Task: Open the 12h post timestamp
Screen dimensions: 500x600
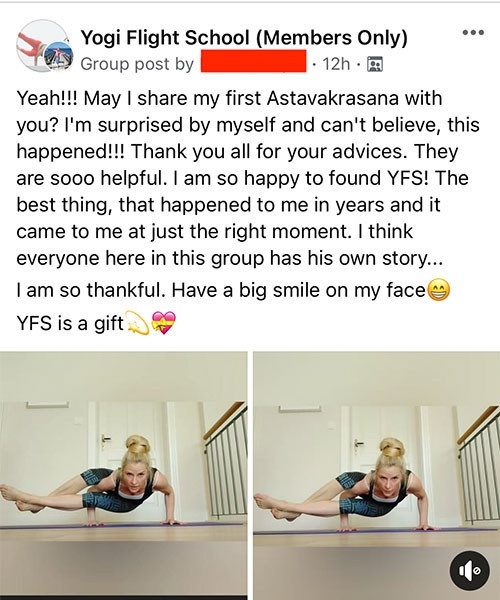Action: tap(336, 64)
